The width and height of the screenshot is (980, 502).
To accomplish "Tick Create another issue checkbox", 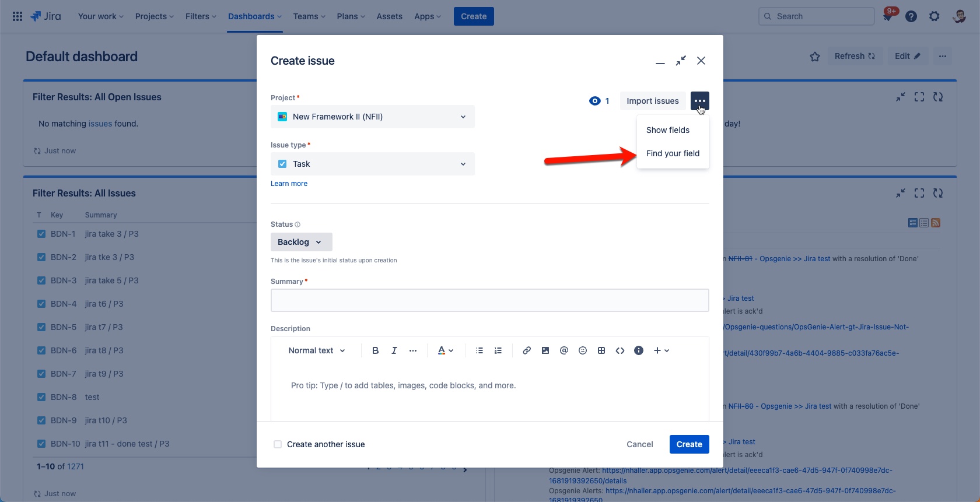I will pos(278,444).
